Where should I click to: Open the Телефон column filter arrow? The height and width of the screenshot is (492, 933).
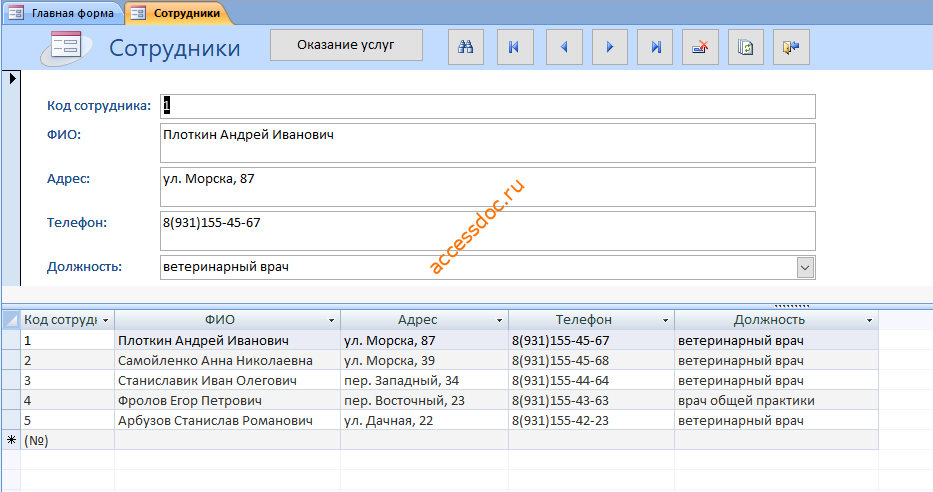[x=665, y=321]
